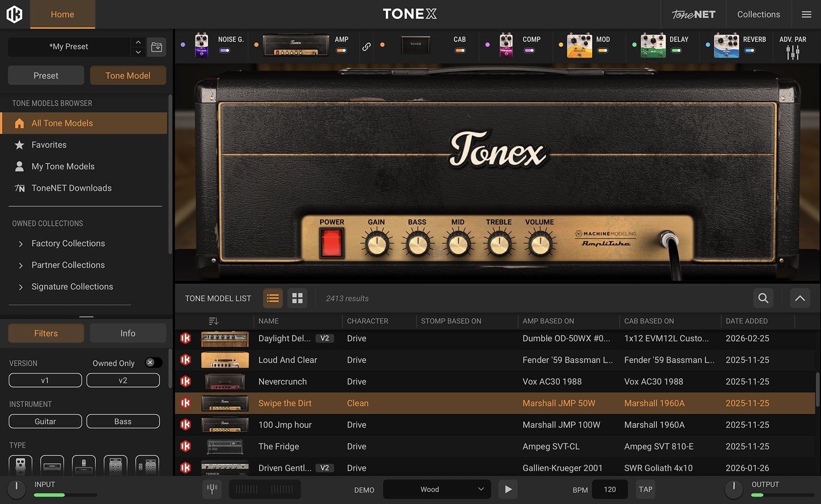The image size is (821, 504).
Task: Click the star icon next to Favorites
Action: point(19,144)
